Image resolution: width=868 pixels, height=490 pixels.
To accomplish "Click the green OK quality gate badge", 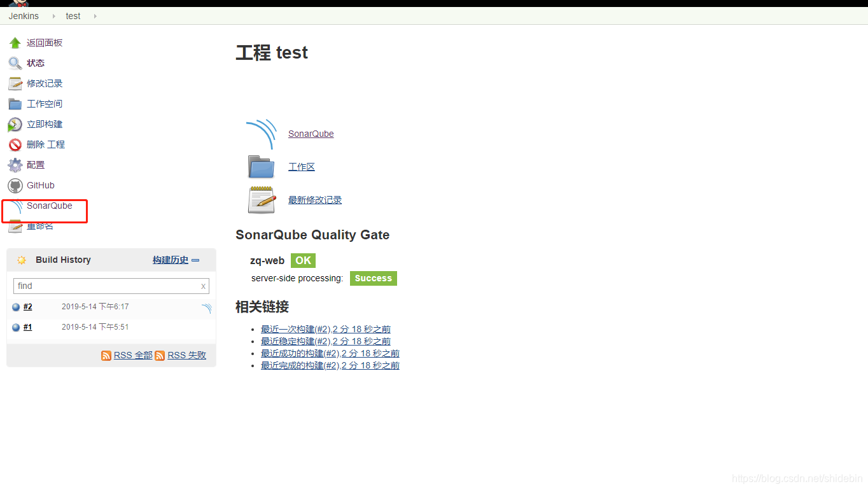I will [x=303, y=260].
